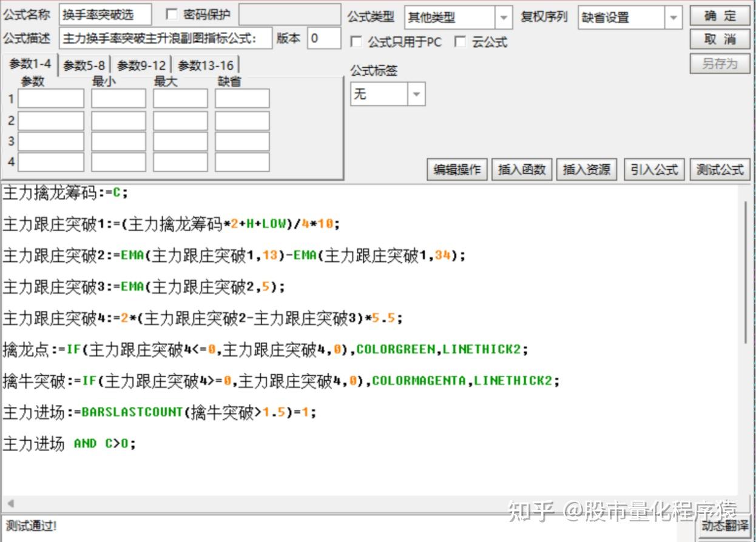Click row 1 最大 field
The height and width of the screenshot is (542, 756).
pos(180,98)
